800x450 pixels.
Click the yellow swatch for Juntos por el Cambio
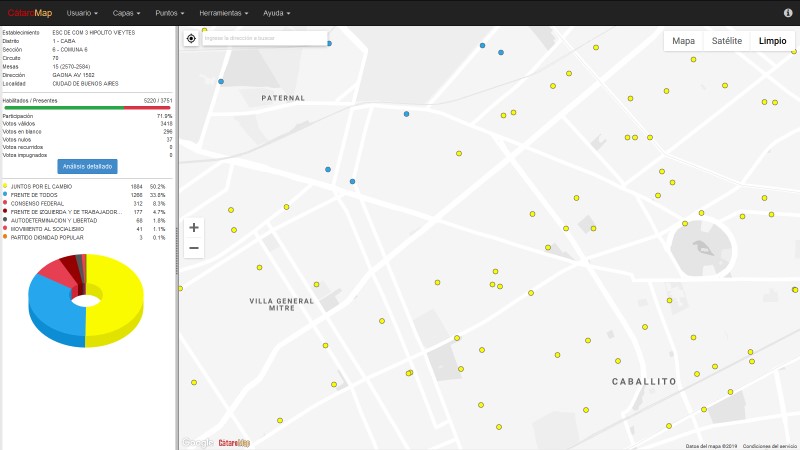(5, 186)
